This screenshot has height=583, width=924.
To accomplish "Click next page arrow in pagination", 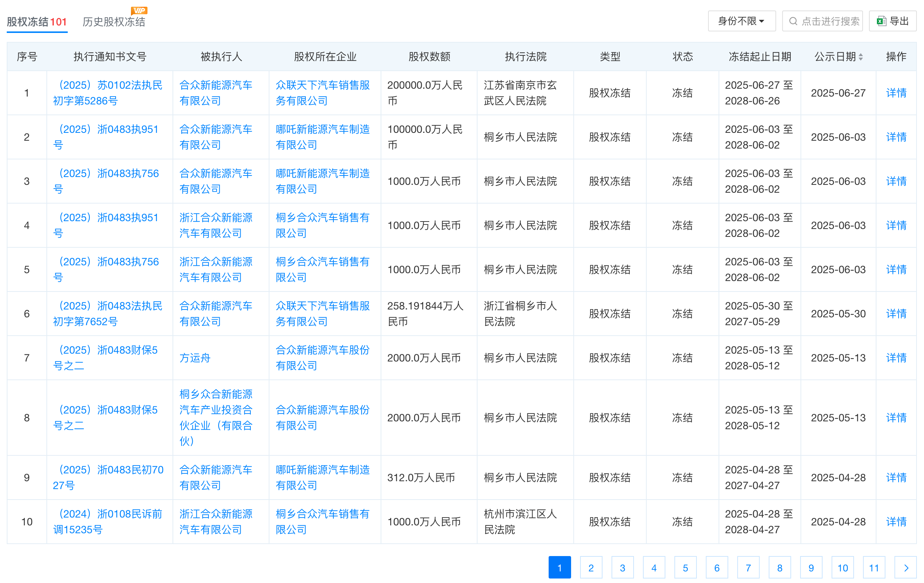I will (906, 568).
